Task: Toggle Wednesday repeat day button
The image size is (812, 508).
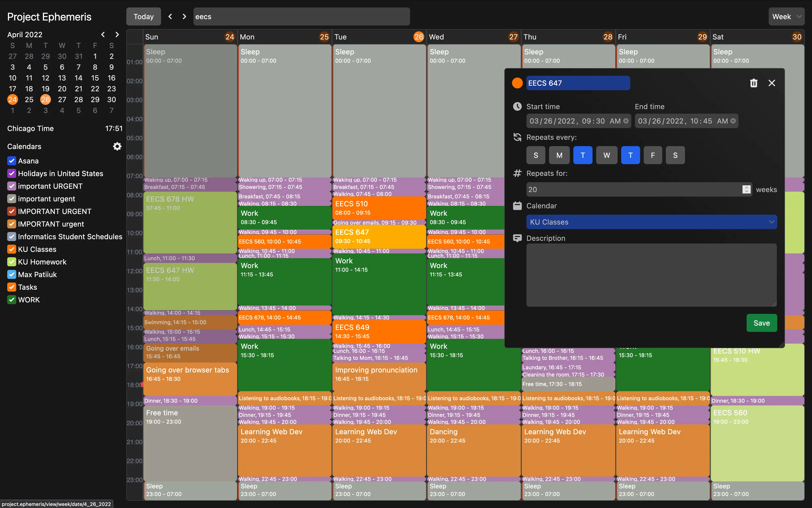Action: pos(606,155)
